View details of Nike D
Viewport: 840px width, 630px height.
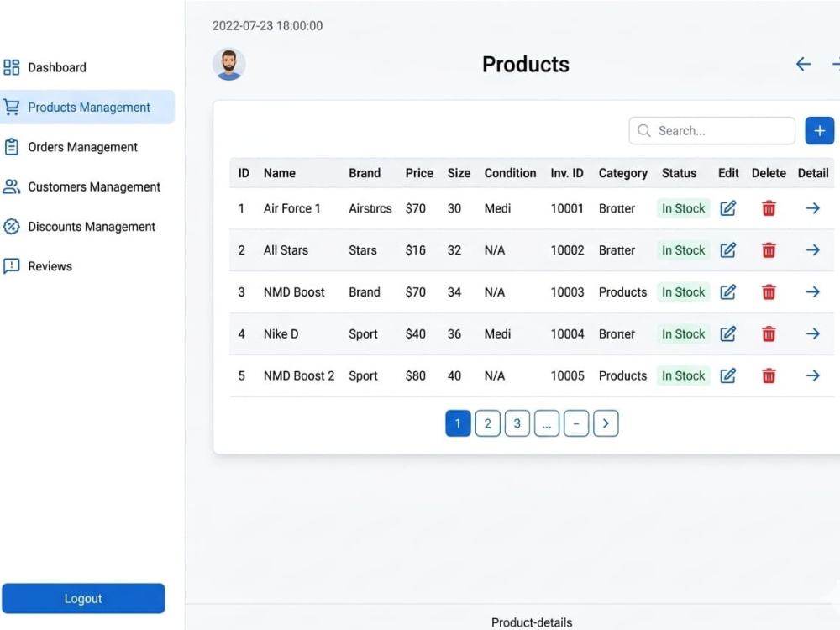click(x=812, y=333)
